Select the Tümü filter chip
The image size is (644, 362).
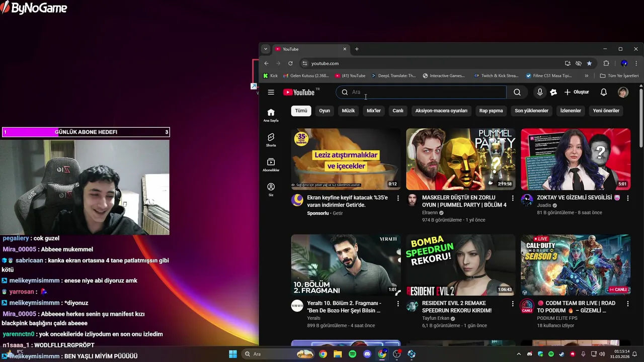tap(301, 111)
